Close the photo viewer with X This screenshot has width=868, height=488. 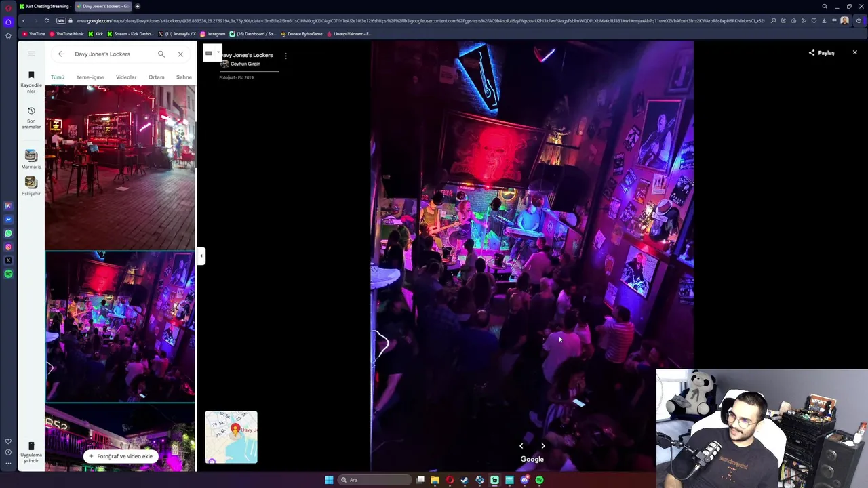[854, 52]
